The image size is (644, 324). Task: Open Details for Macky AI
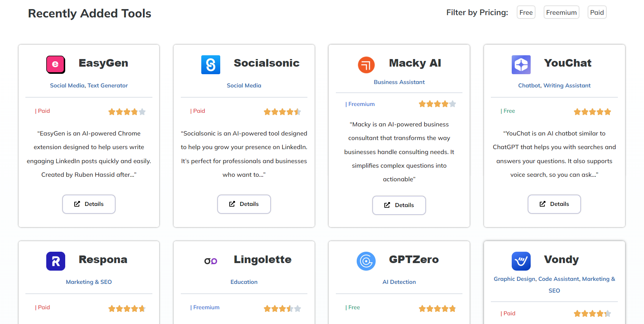[x=399, y=205]
